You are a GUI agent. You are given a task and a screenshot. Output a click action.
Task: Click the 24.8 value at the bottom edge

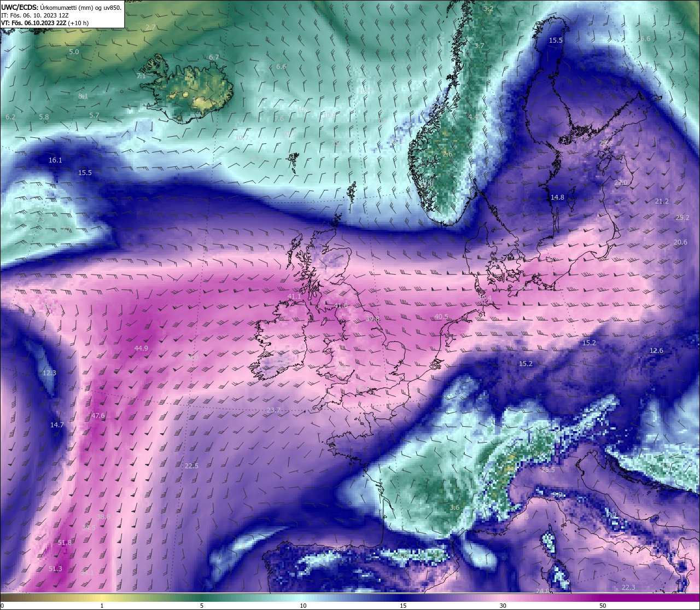(543, 591)
